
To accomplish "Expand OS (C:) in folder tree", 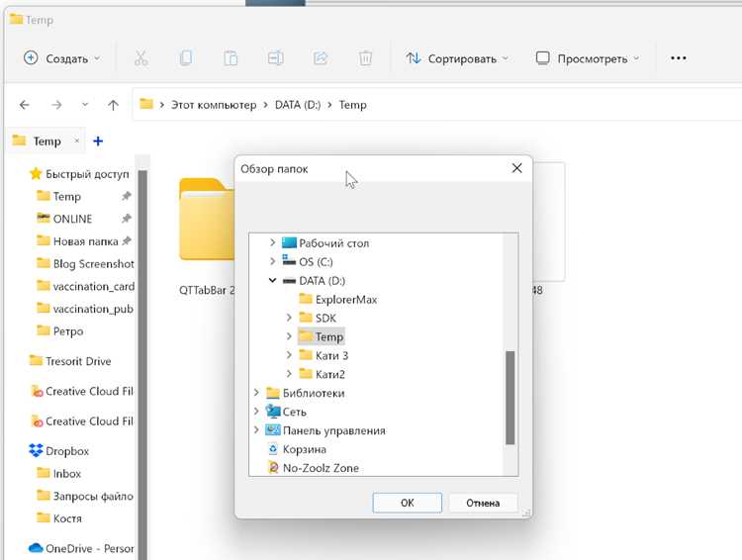I will [272, 261].
